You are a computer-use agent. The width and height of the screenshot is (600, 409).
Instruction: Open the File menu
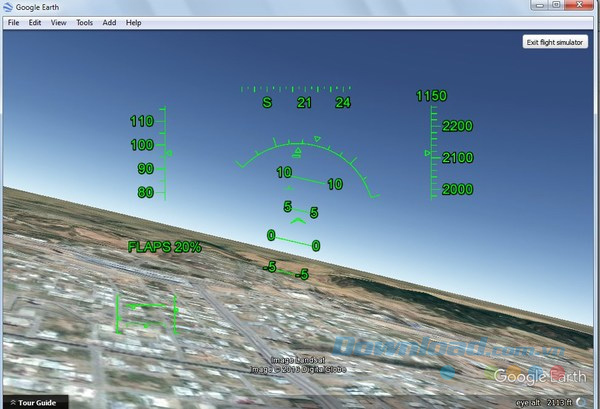14,22
